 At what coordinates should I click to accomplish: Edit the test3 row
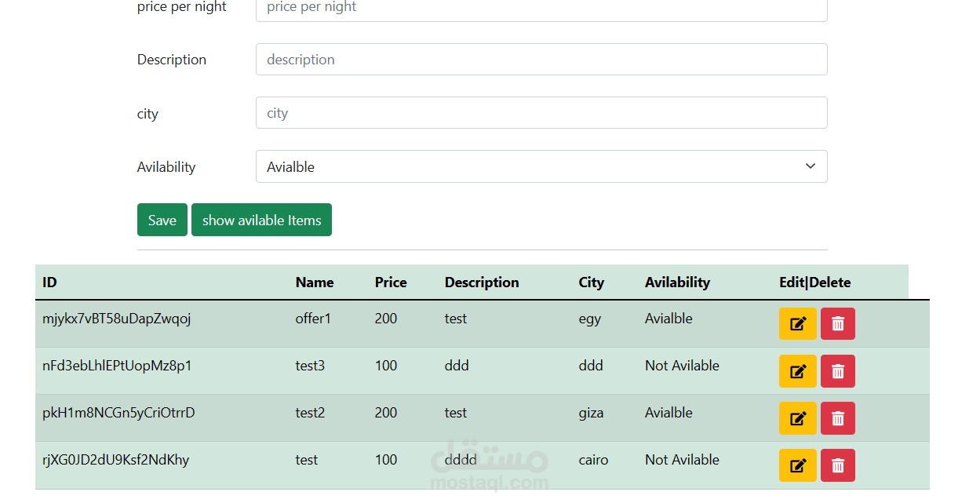click(x=798, y=371)
